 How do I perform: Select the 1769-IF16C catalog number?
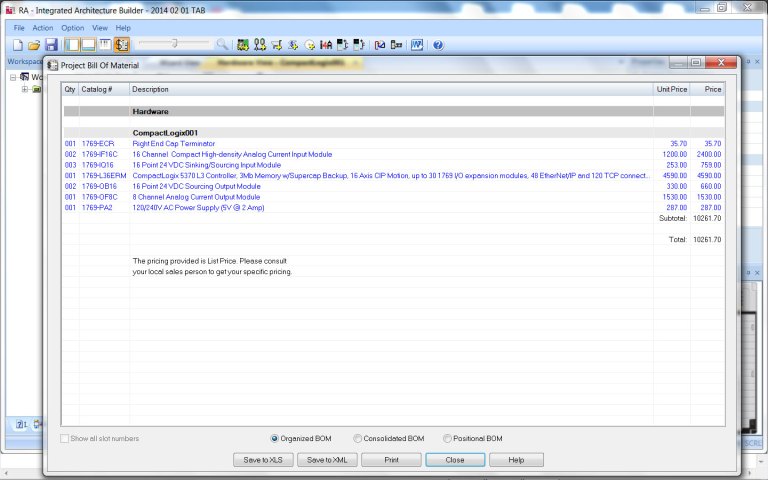(100, 154)
